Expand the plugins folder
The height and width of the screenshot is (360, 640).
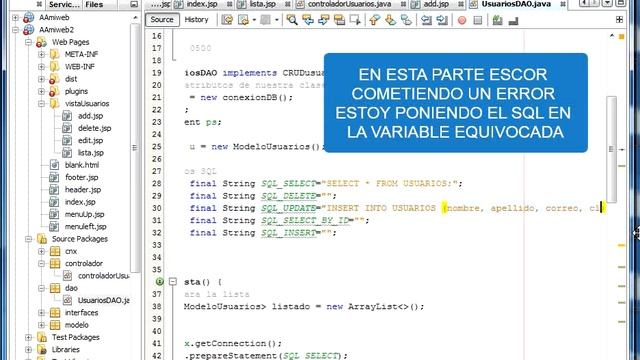tap(42, 91)
